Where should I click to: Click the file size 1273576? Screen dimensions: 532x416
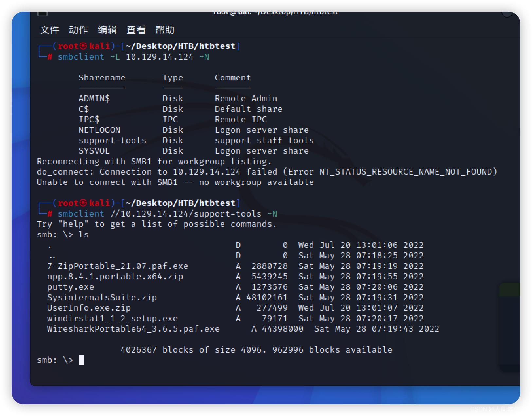coord(270,287)
